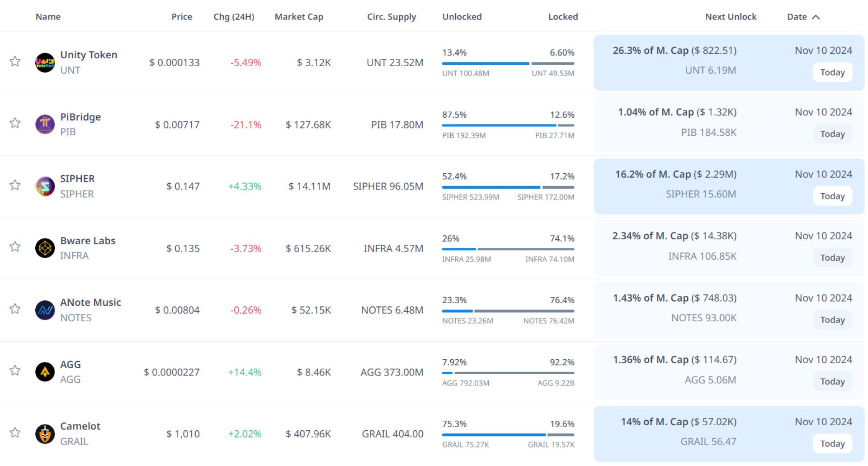Click the AGG token logo
The height and width of the screenshot is (466, 868).
[x=45, y=372]
